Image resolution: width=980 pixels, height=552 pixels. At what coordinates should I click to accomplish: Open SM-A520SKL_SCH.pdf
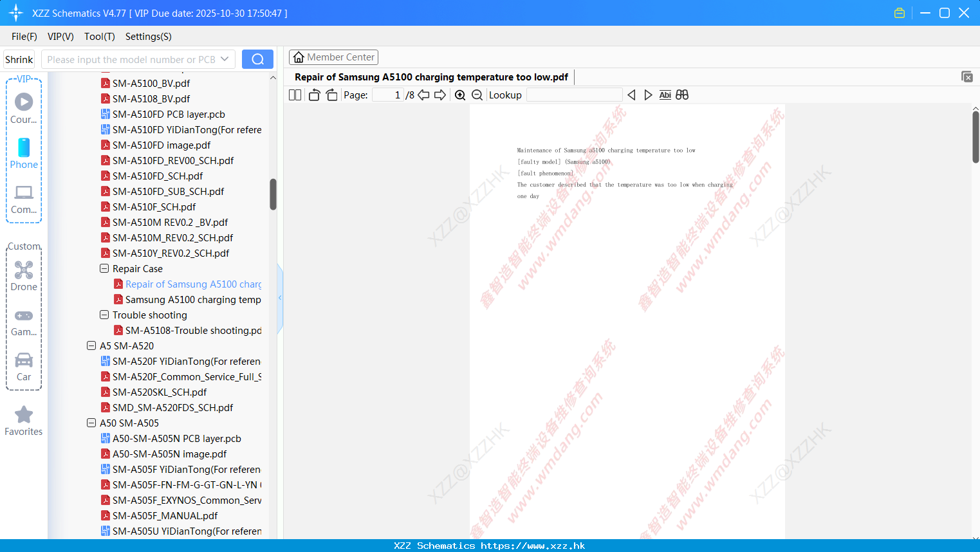coord(154,392)
